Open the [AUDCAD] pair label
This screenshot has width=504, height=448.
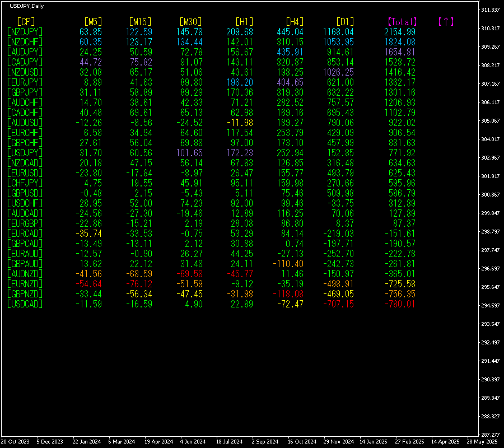click(25, 213)
